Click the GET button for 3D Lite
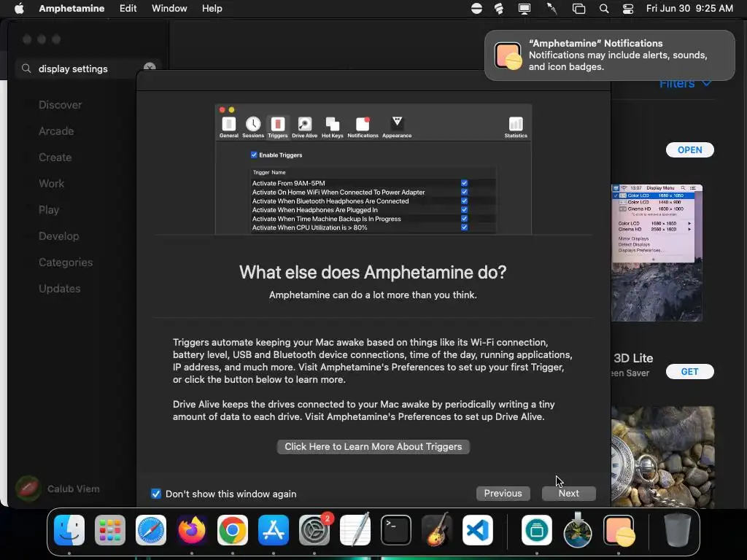This screenshot has width=747, height=560. 689,371
